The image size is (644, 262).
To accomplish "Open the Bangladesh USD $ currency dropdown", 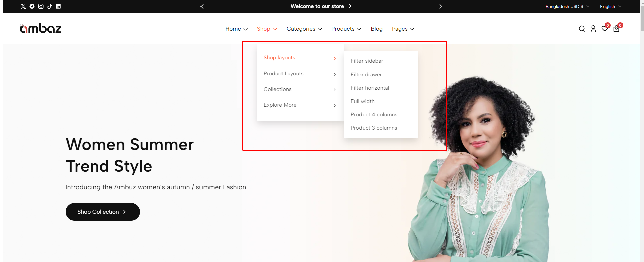I will 567,6.
